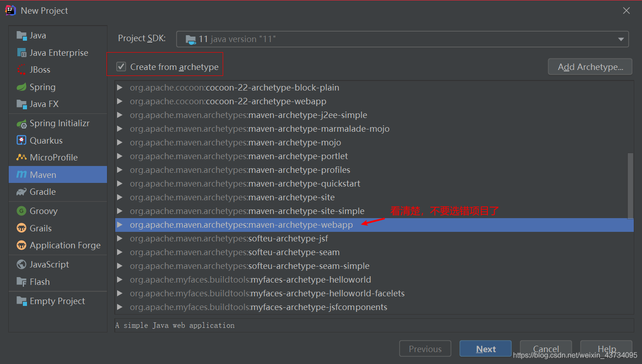Click the Groovy icon
This screenshot has width=642, height=364.
click(21, 211)
